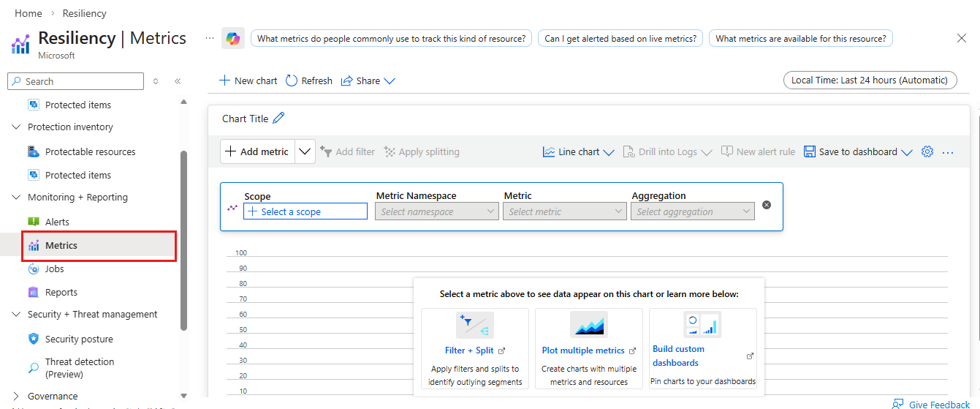
Task: Click Select a scope field
Action: point(305,211)
